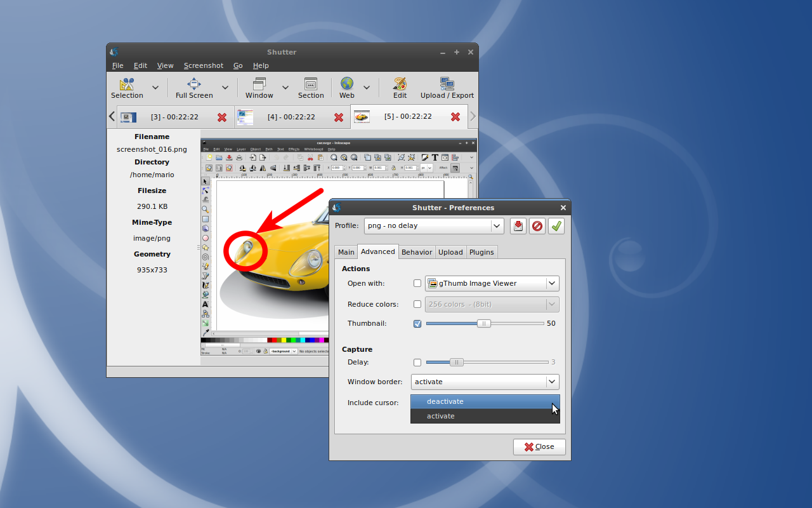This screenshot has height=508, width=812.
Task: Enable the Open with checkbox
Action: (x=417, y=284)
